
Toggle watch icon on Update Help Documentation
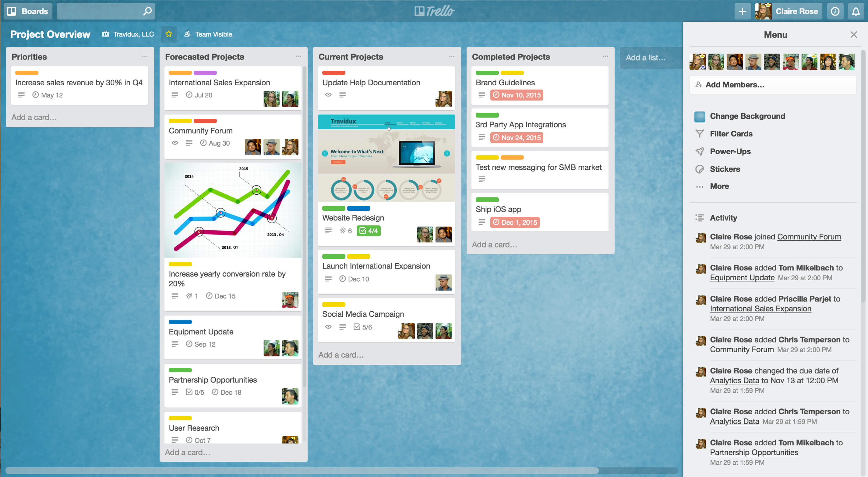[326, 96]
